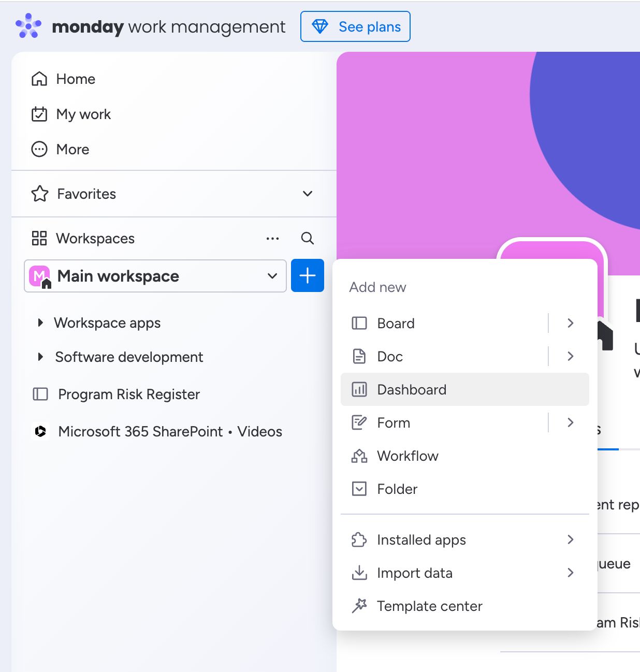Open the Program Risk Register board

pos(129,394)
